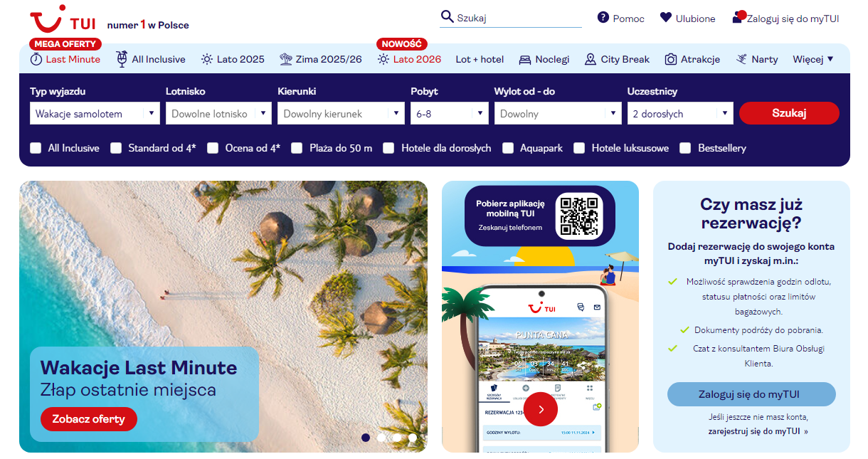
Task: Click the red Szukaj search button
Action: click(x=789, y=113)
